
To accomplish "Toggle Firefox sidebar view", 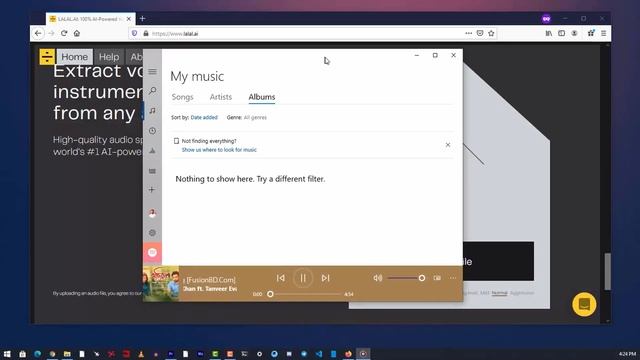I will click(562, 33).
